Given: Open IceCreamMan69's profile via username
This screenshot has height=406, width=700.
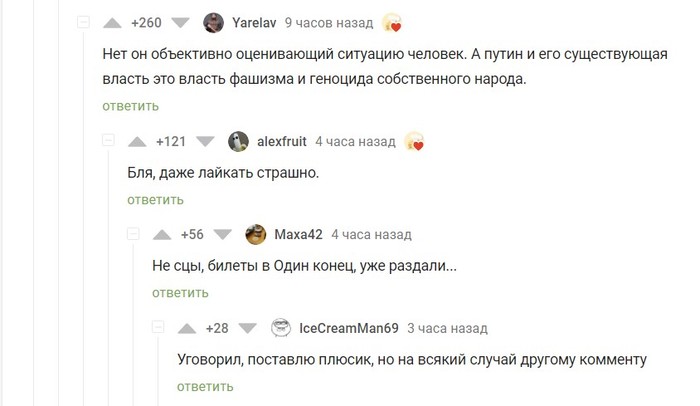Looking at the screenshot, I should pyautogui.click(x=349, y=328).
